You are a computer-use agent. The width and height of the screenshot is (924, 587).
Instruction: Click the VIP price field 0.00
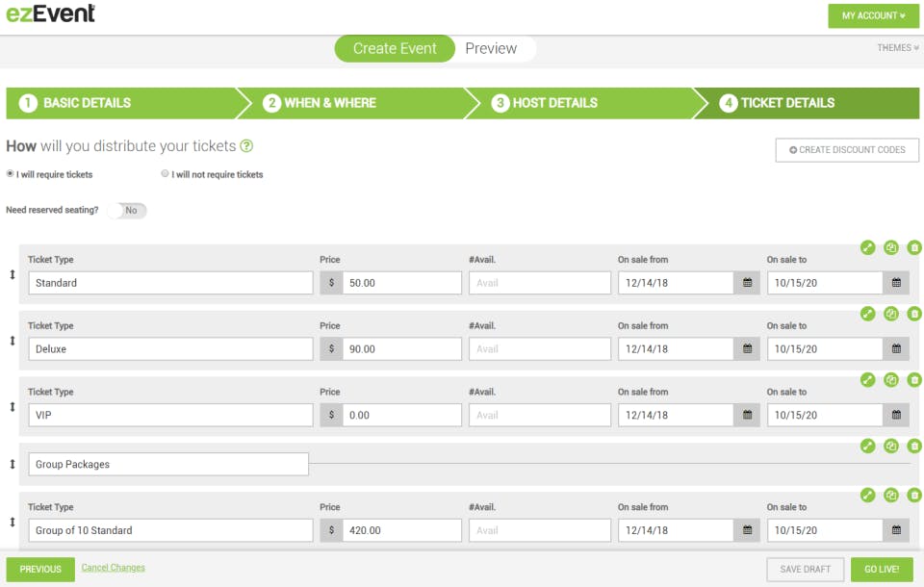[402, 415]
